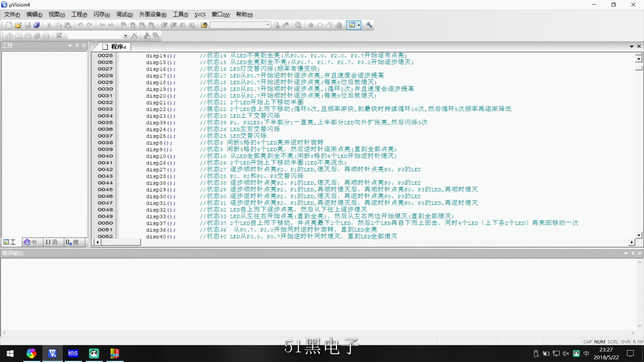Viewport: 644px width, 362px height.
Task: Click the Redo arrow icon
Action: coord(89,25)
